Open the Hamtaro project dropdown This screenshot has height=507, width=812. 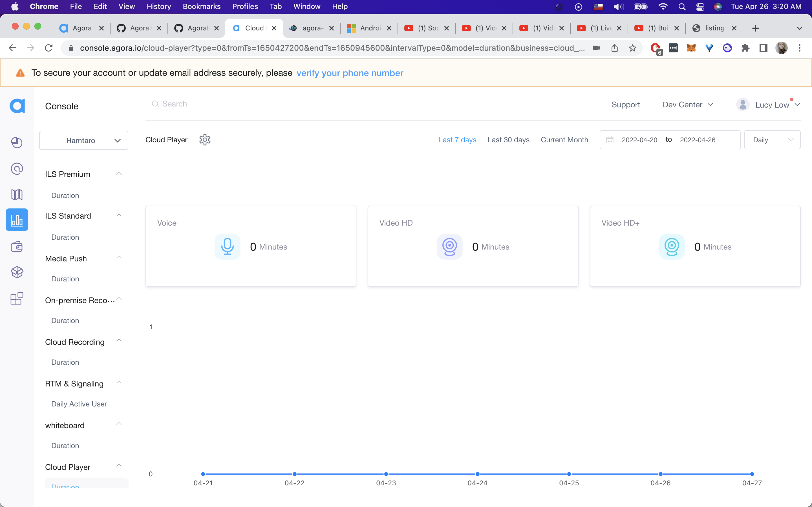[83, 141]
